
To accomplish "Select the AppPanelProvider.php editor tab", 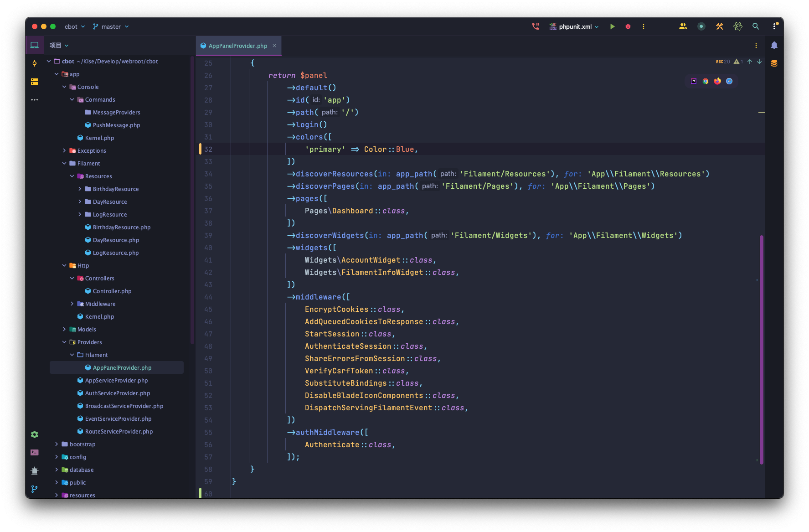I will coord(237,46).
